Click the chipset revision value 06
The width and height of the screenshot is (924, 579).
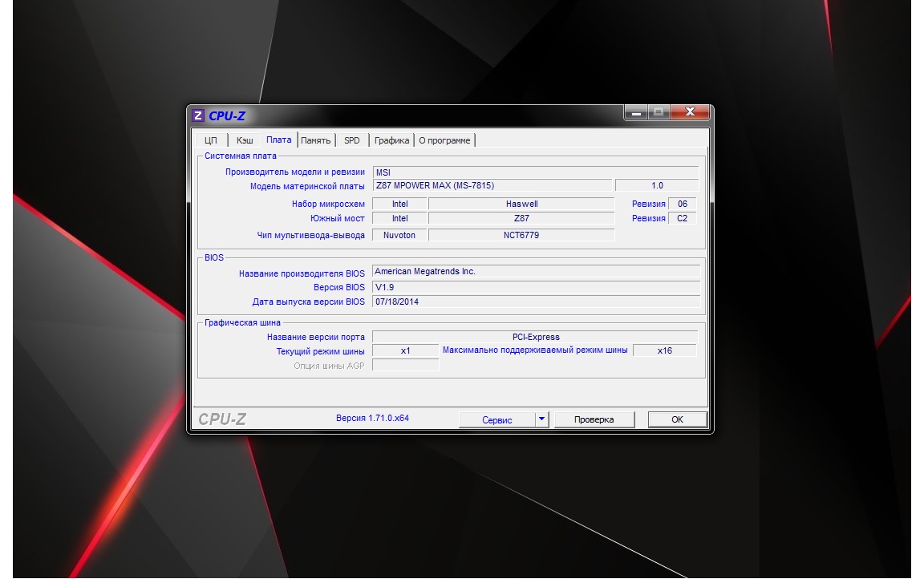click(683, 204)
